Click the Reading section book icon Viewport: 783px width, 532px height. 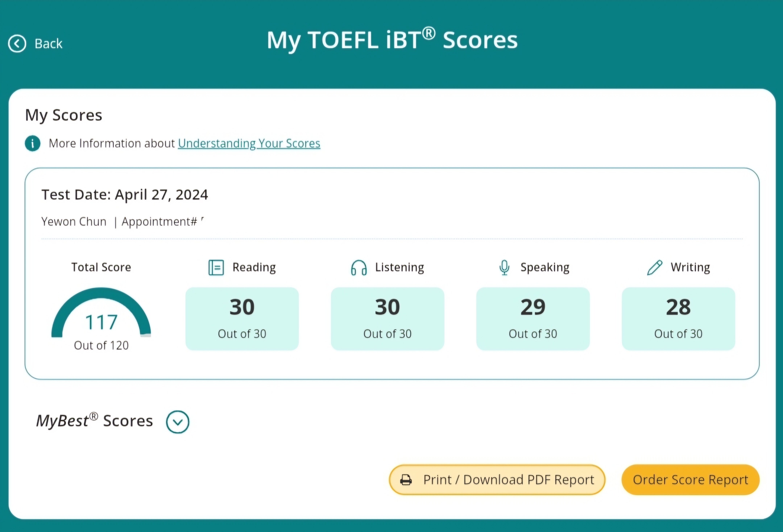[216, 267]
